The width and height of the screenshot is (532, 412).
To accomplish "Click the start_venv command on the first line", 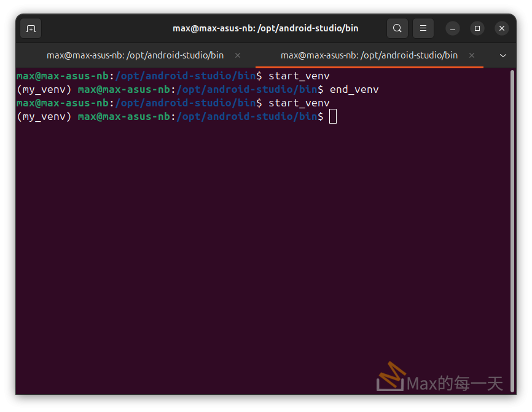I will point(299,76).
